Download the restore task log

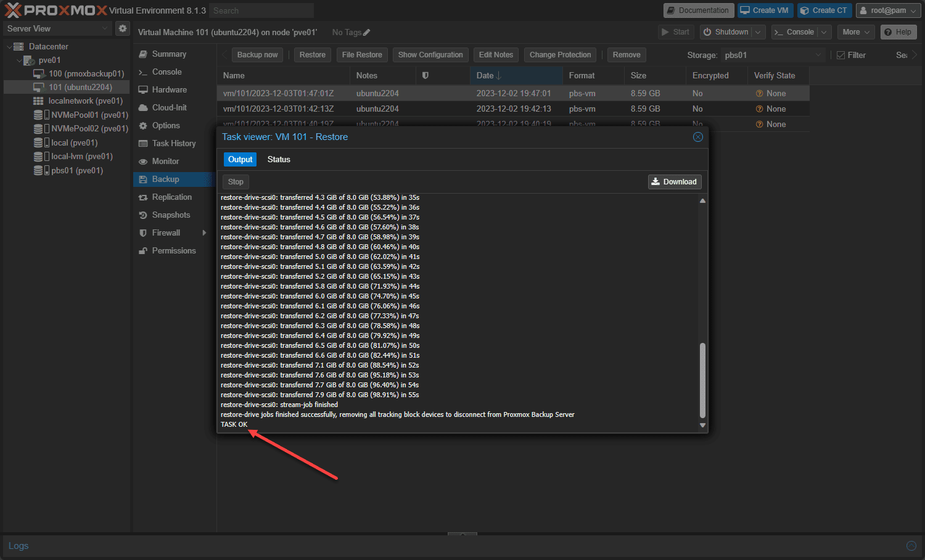[674, 182]
